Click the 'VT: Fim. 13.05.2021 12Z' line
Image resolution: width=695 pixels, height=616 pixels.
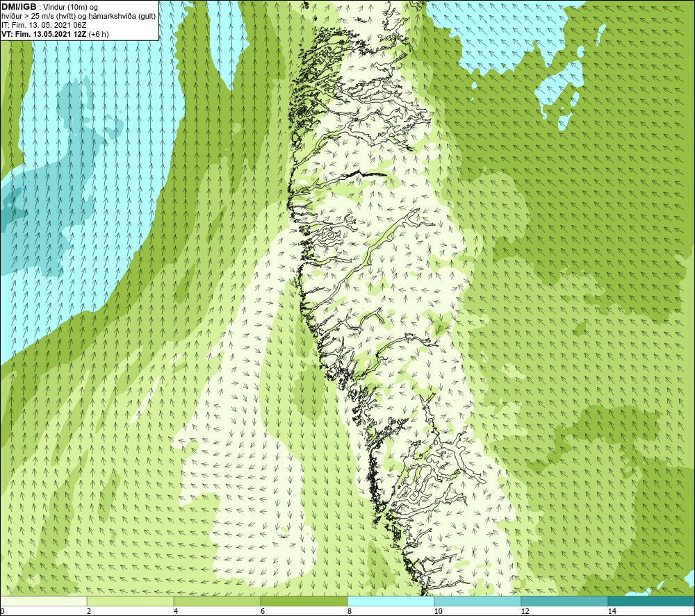[x=55, y=34]
